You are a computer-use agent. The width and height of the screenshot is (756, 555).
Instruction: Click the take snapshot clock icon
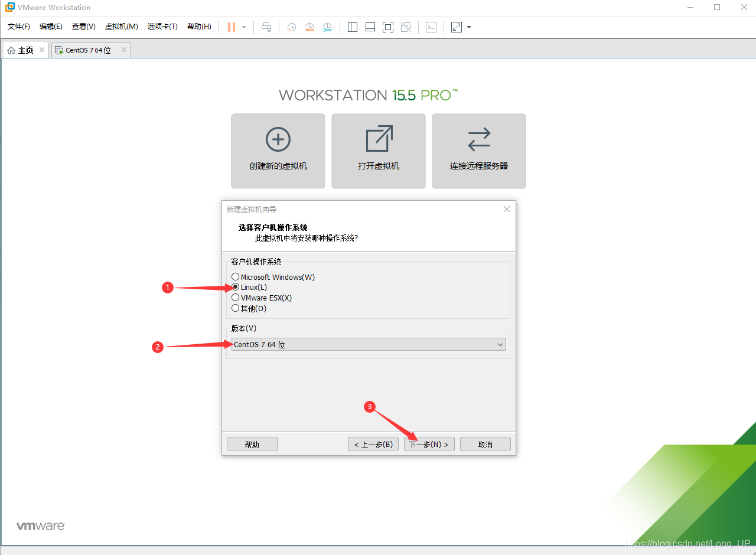coord(291,27)
